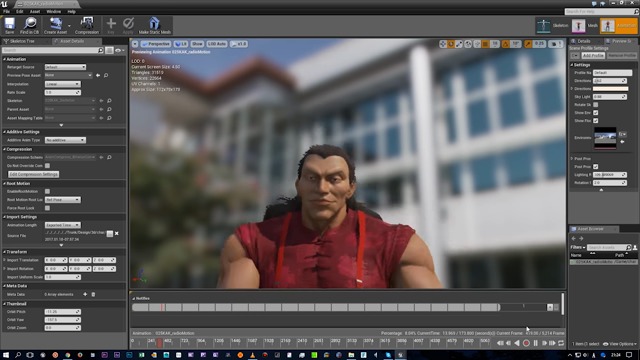
Task: Toggle scale snapping icon in viewport
Action: 528,44
